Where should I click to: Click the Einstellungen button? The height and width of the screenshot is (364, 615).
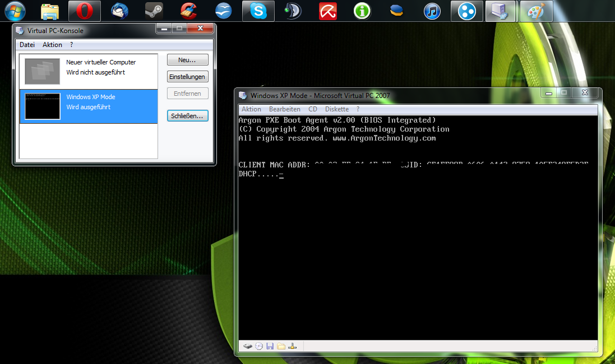click(x=187, y=77)
